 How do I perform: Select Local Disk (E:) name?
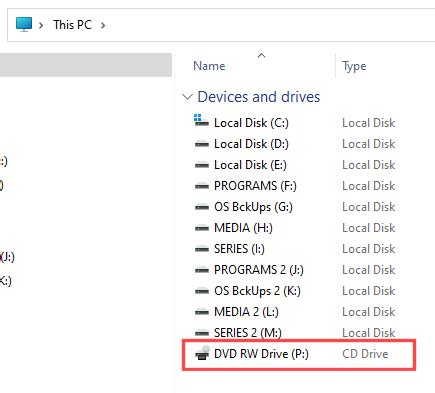(250, 165)
